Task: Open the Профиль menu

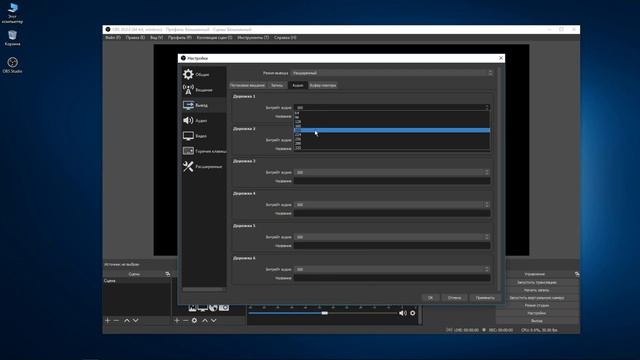Action: click(x=180, y=38)
